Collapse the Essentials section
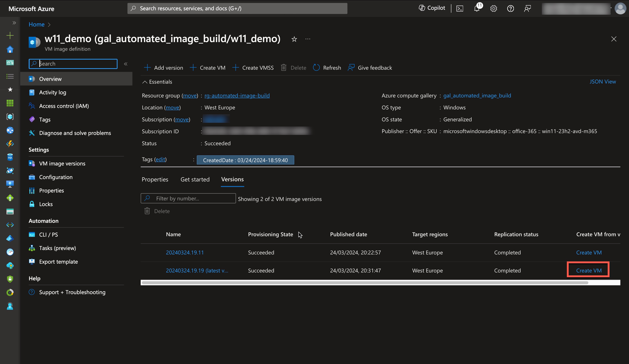This screenshot has width=629, height=364. tap(157, 82)
